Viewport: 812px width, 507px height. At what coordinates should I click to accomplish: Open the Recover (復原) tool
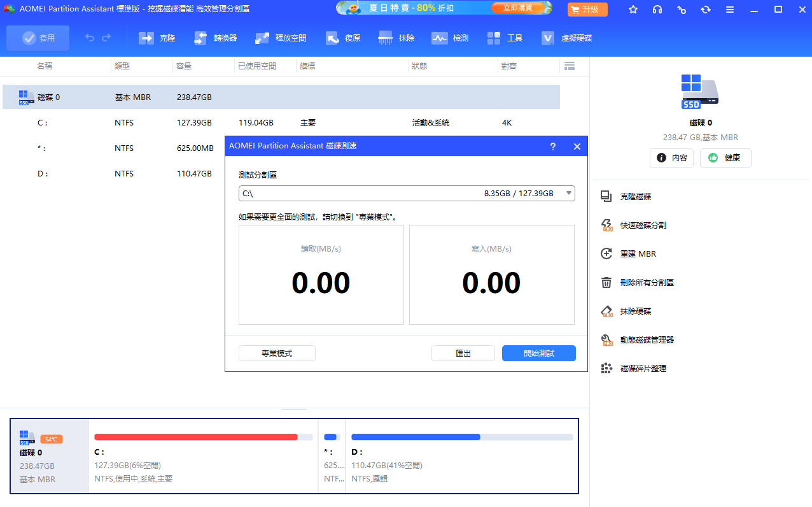tap(344, 38)
